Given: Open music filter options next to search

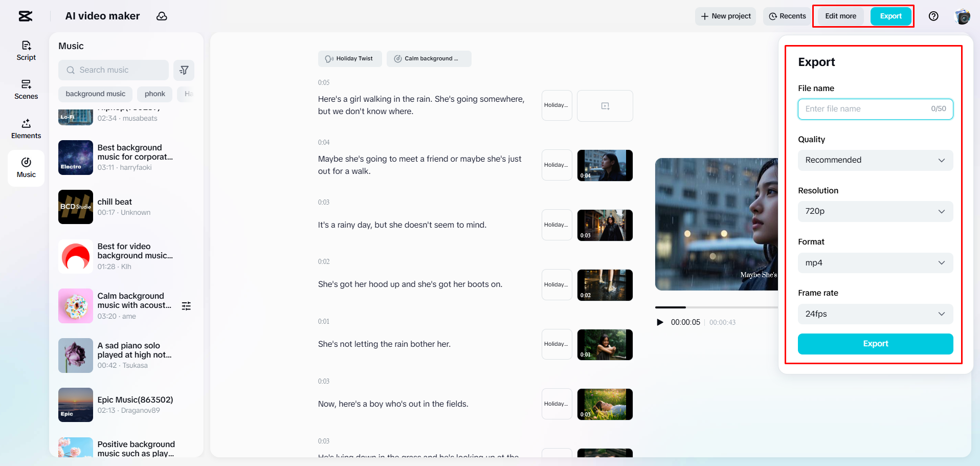Looking at the screenshot, I should [184, 70].
